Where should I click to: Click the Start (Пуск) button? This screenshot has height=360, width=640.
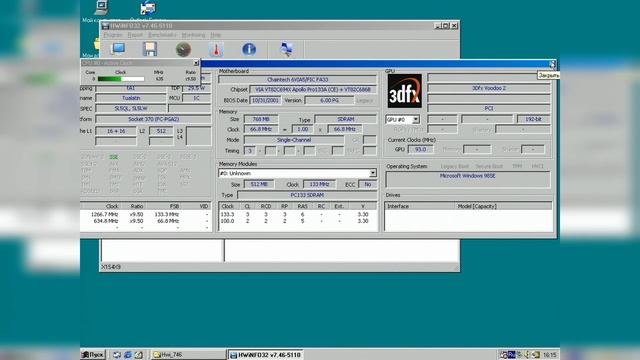tap(93, 355)
